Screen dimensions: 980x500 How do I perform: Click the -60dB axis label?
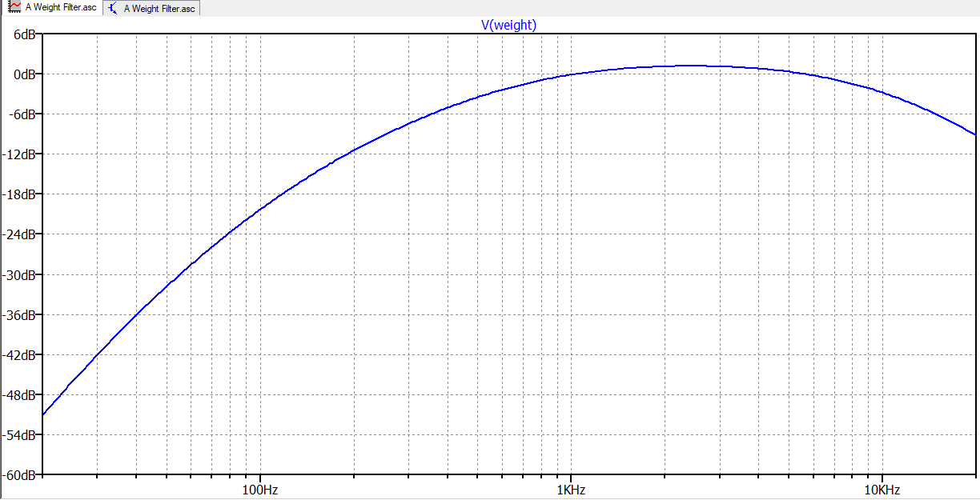pos(20,474)
